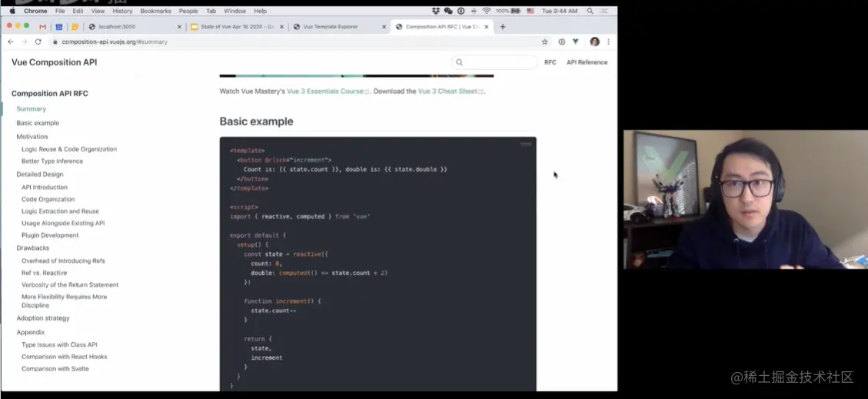This screenshot has width=868, height=399.
Task: Open API Introduction section
Action: pyautogui.click(x=45, y=188)
